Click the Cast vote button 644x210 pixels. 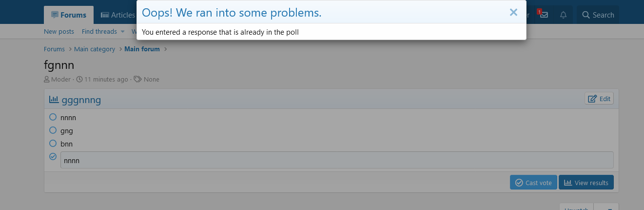click(533, 183)
